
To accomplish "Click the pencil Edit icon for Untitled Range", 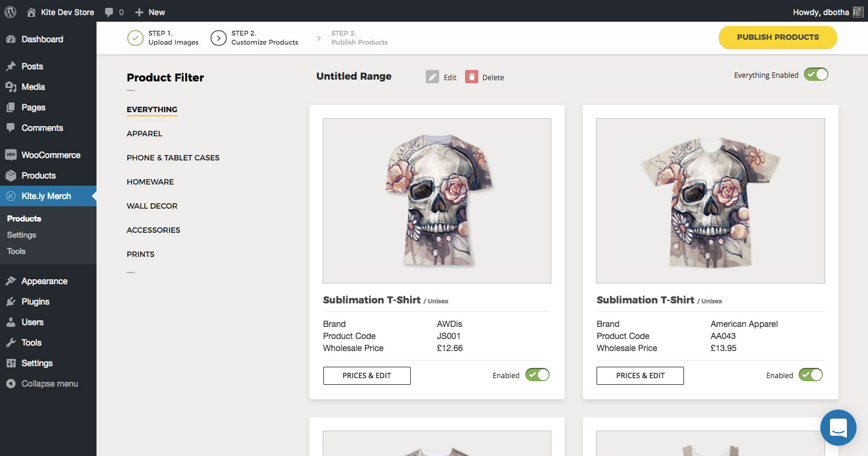I will pyautogui.click(x=432, y=77).
